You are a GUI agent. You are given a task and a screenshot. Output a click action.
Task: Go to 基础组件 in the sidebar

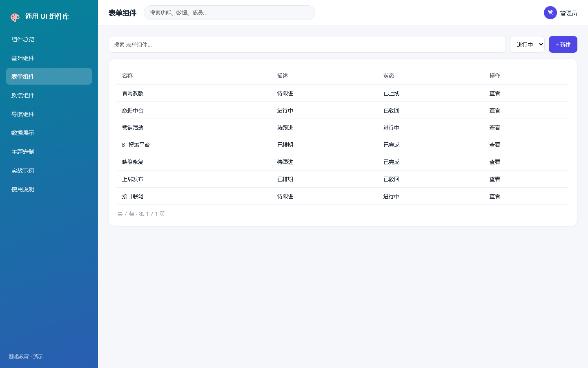(x=49, y=58)
